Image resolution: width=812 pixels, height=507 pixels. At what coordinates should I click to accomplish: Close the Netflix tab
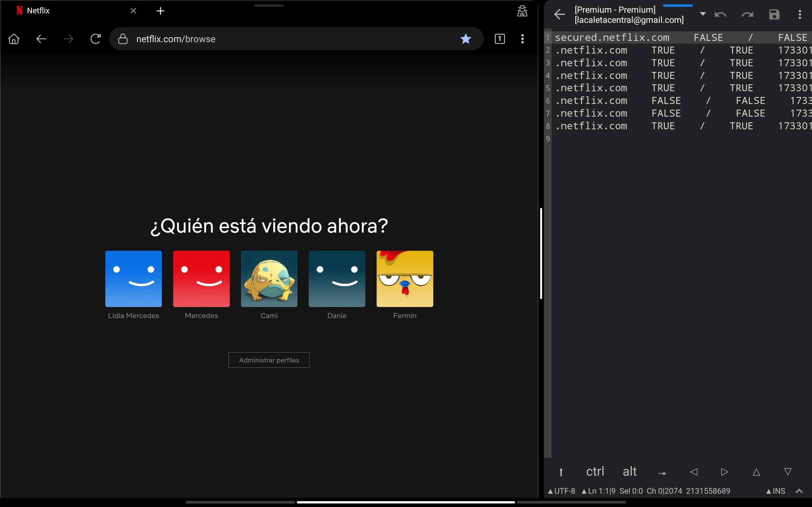click(x=133, y=11)
